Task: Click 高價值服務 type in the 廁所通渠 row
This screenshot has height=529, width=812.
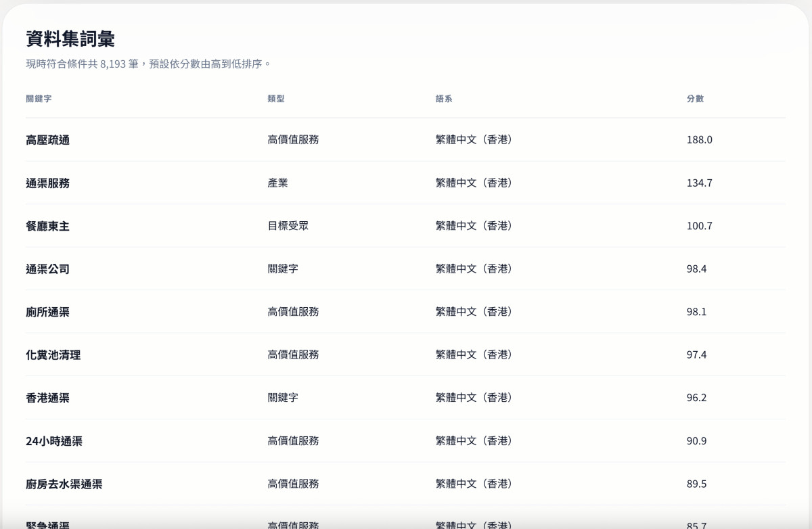Action: tap(294, 312)
